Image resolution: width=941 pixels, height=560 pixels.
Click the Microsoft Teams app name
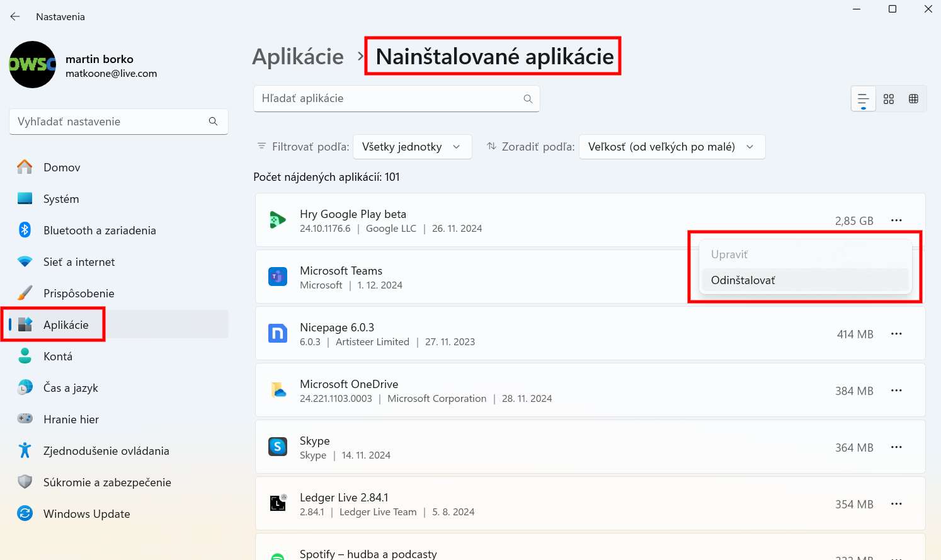pyautogui.click(x=341, y=271)
